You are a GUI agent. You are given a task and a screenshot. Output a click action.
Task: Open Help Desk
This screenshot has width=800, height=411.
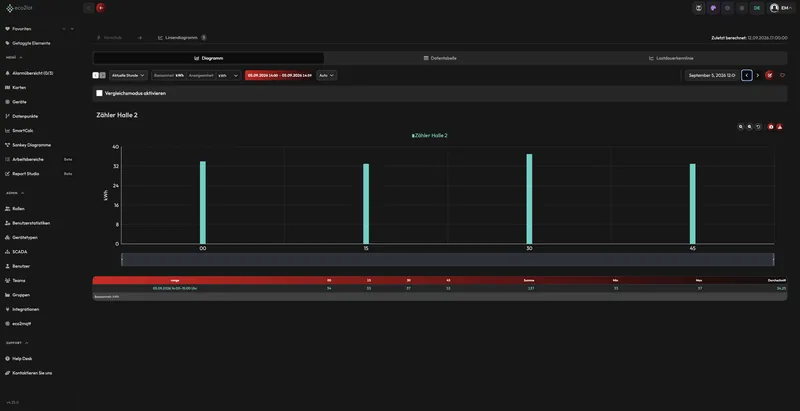point(18,358)
